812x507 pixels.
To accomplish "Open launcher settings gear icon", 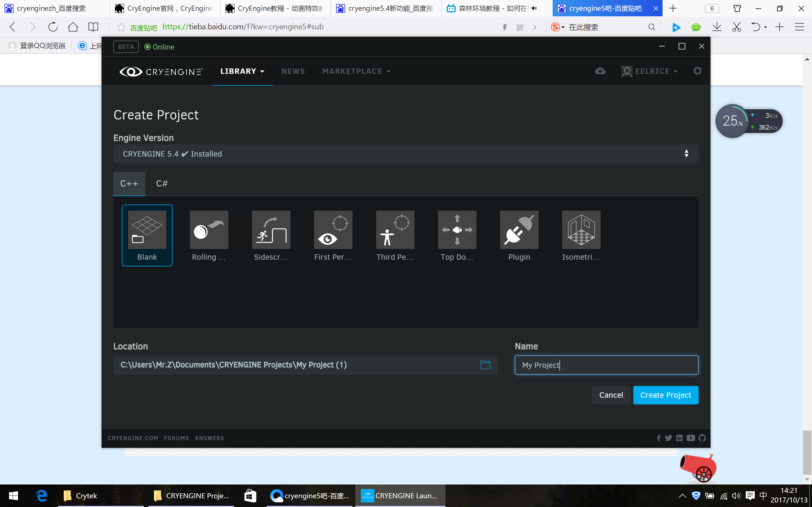I will (x=697, y=71).
